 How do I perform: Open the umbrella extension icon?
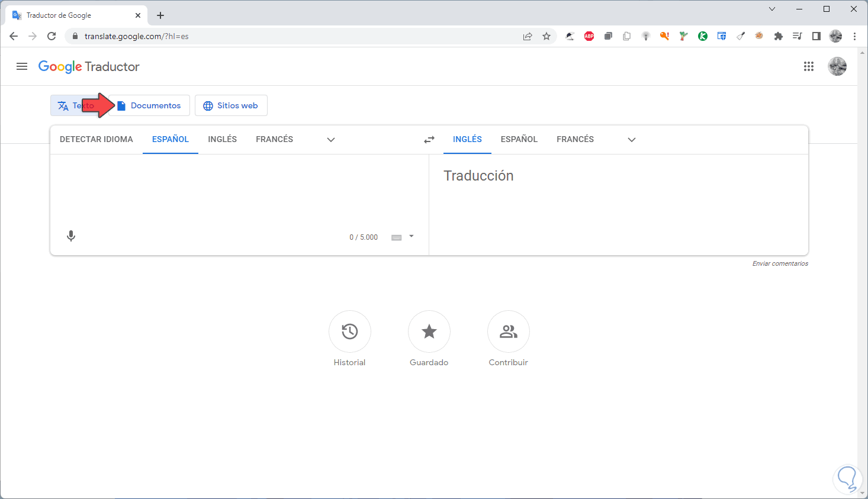point(570,36)
